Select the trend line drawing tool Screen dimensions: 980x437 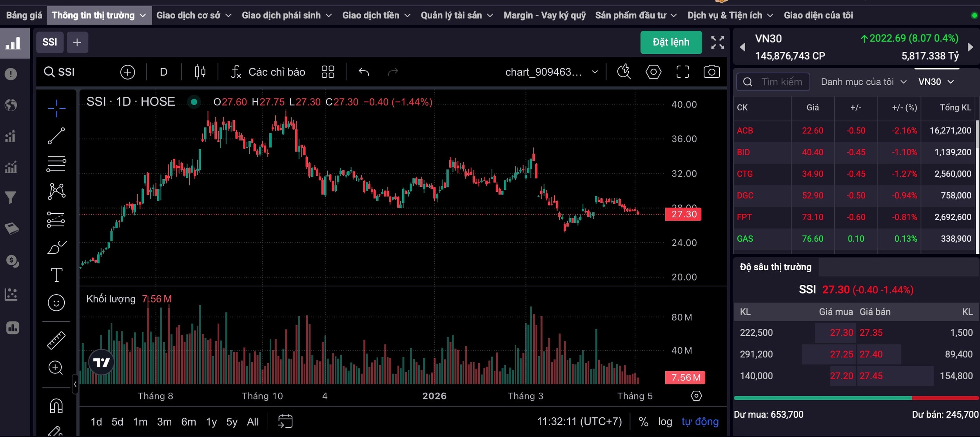[x=56, y=136]
